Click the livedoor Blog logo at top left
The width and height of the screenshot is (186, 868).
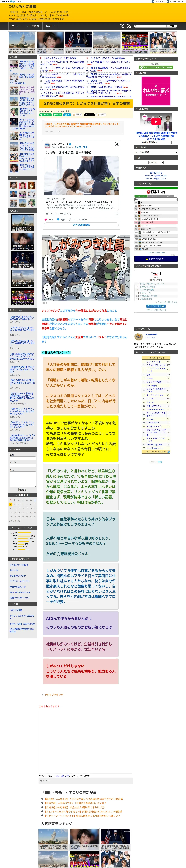(8, 1)
